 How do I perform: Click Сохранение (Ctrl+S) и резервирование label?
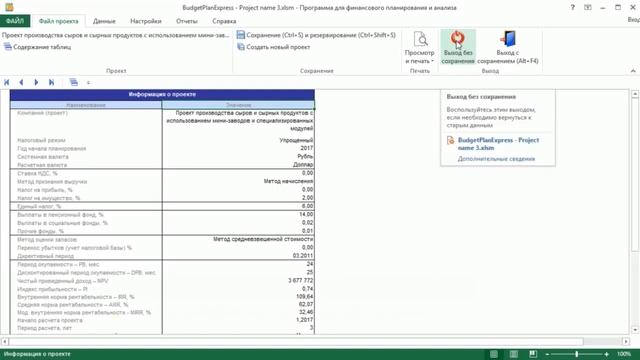(321, 35)
